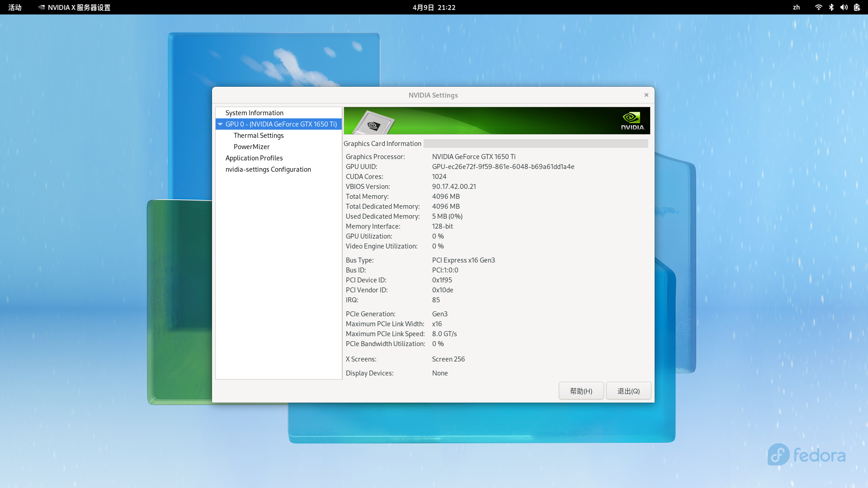Open the clock and calendar panel
This screenshot has height=488, width=868.
point(434,7)
